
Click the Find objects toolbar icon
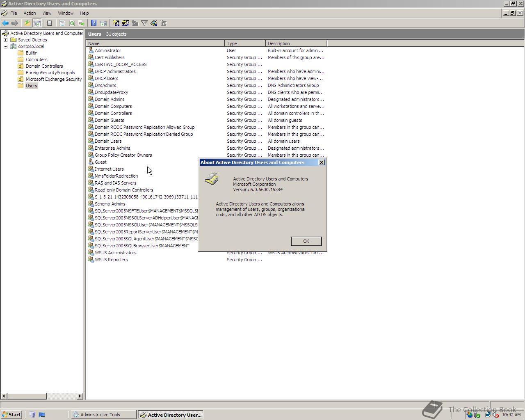point(154,23)
